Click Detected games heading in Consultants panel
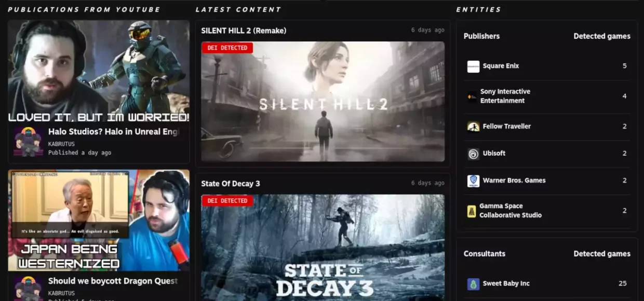 pos(602,254)
